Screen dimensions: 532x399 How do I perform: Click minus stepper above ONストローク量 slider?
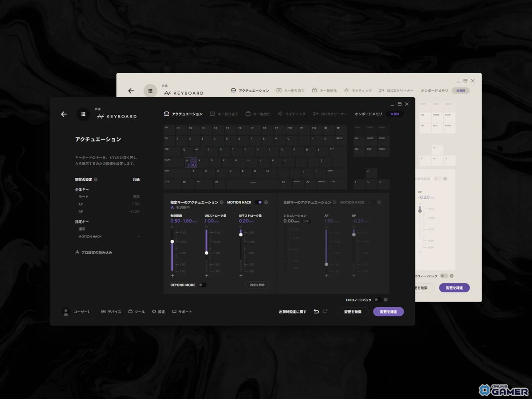(206, 227)
